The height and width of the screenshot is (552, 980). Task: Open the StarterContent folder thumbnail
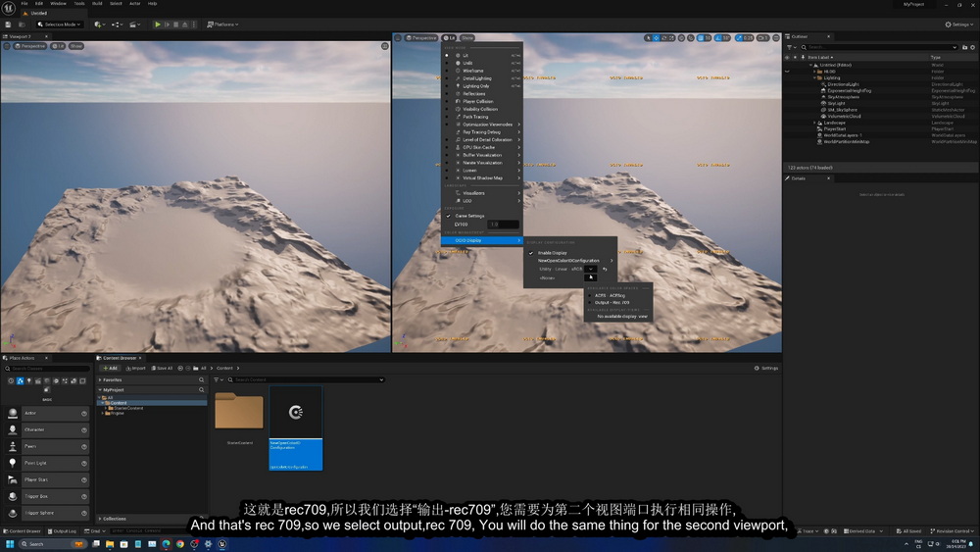[239, 412]
